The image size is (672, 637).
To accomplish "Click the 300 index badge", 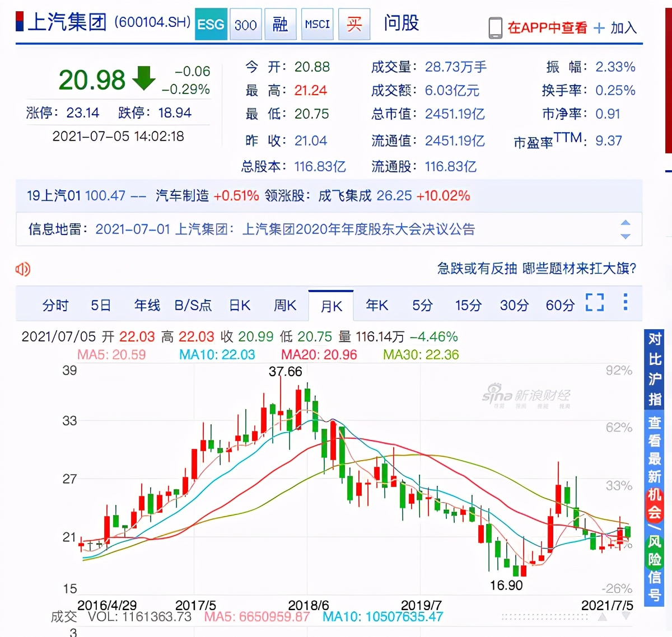I will point(245,24).
